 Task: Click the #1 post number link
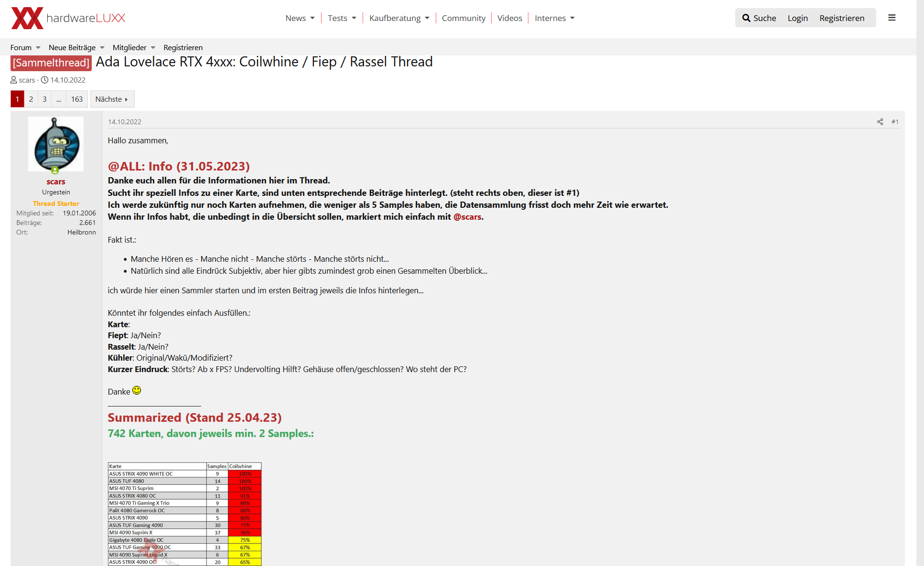pyautogui.click(x=895, y=122)
